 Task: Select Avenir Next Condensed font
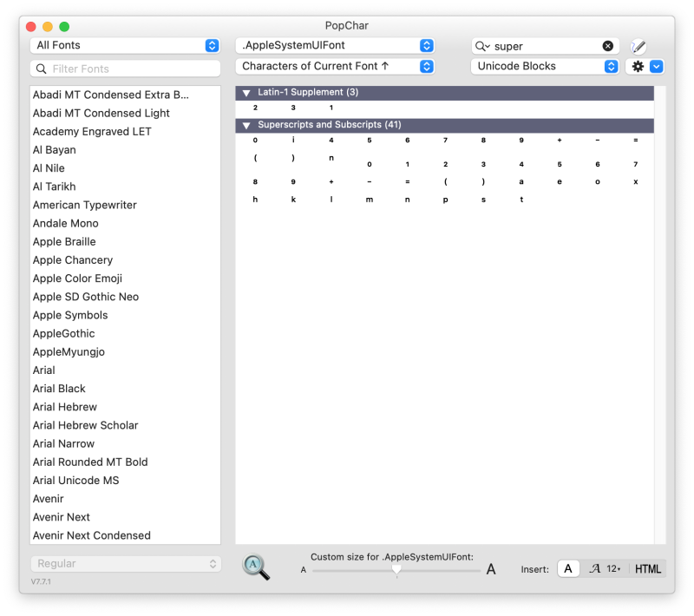tap(126, 535)
